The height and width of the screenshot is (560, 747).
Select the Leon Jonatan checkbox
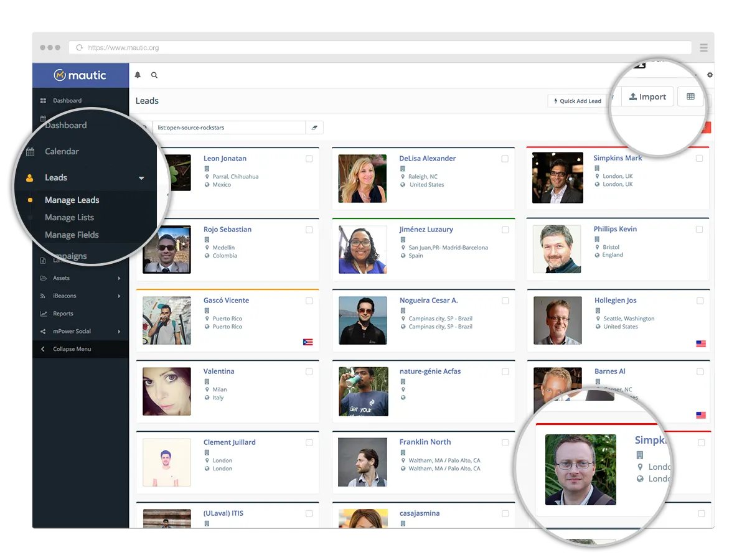pyautogui.click(x=309, y=159)
